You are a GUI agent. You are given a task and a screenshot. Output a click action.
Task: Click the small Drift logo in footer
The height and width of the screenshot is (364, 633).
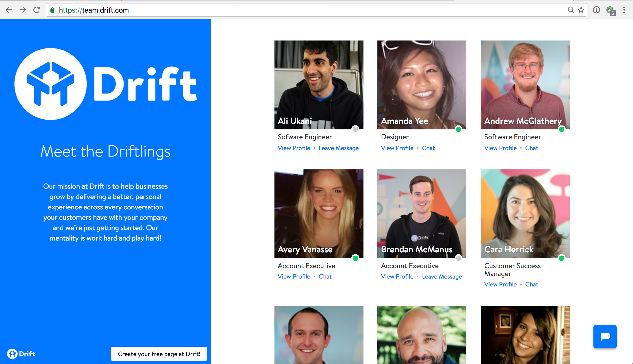(x=21, y=354)
